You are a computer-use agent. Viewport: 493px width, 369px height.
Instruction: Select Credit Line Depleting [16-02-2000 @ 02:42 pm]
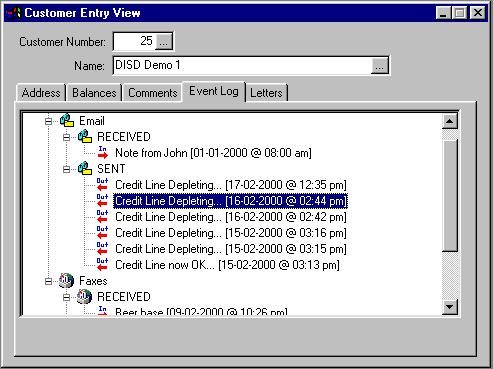pos(231,217)
